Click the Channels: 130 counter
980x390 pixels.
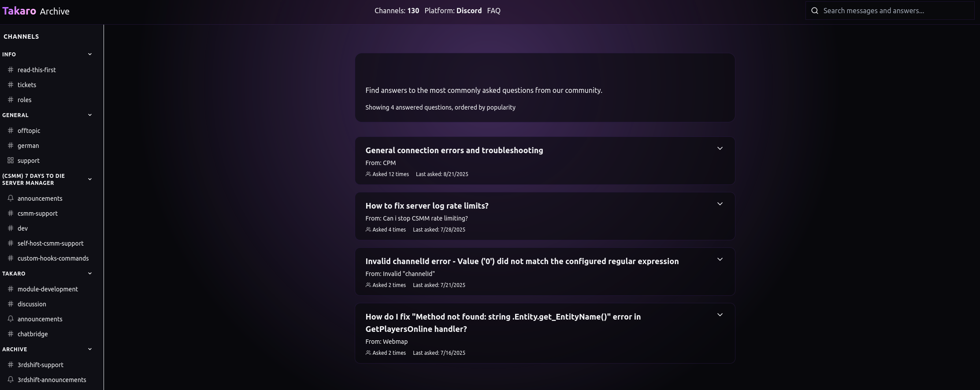point(397,11)
